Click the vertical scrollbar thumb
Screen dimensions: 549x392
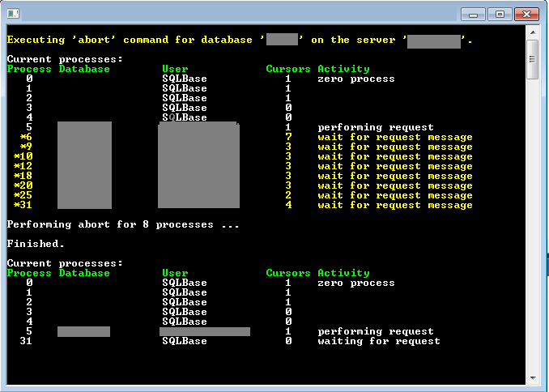(533, 59)
